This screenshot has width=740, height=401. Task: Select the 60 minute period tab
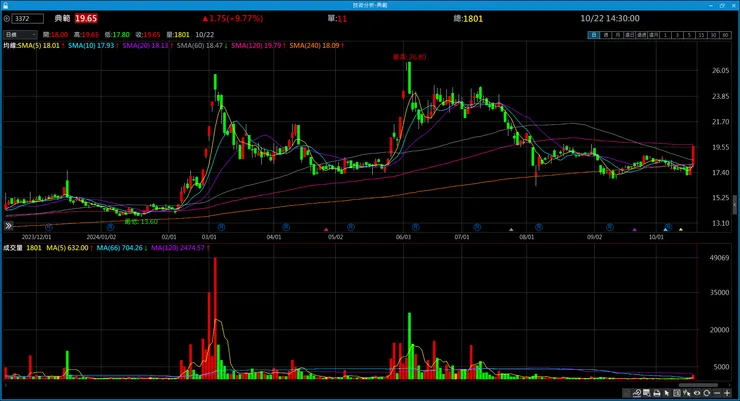(x=726, y=35)
